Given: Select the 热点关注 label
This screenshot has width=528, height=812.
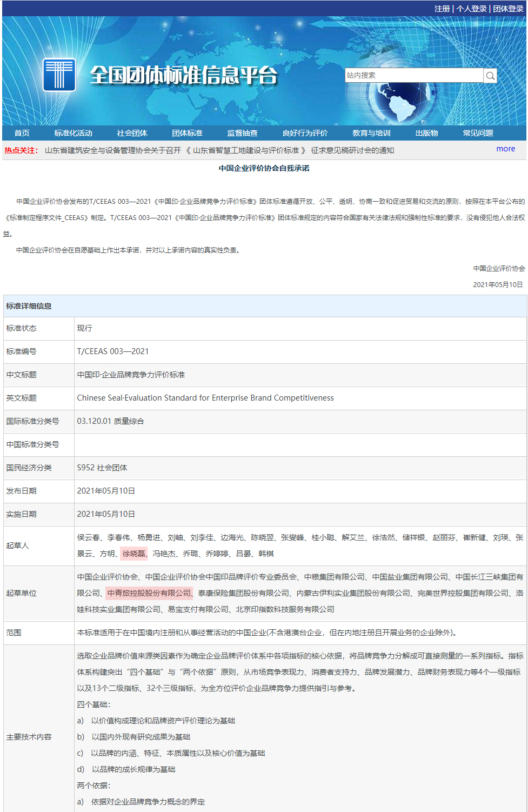Looking at the screenshot, I should (x=22, y=150).
